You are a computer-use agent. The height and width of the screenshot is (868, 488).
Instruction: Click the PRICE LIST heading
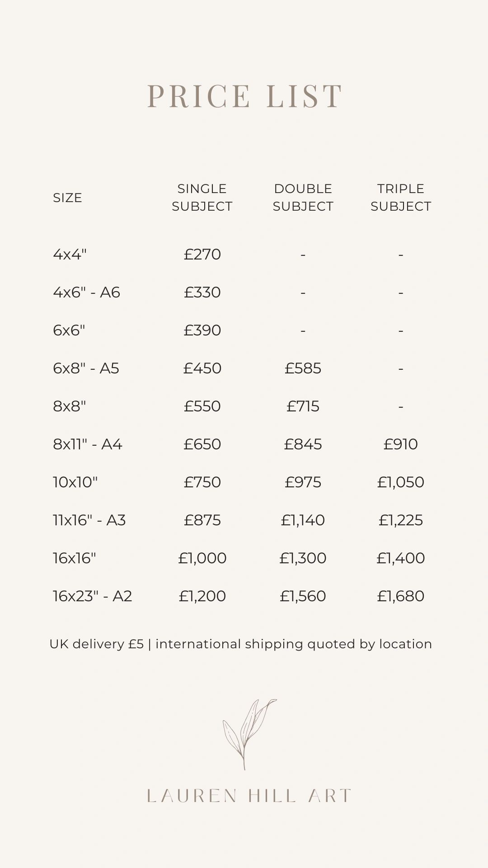[x=244, y=96]
